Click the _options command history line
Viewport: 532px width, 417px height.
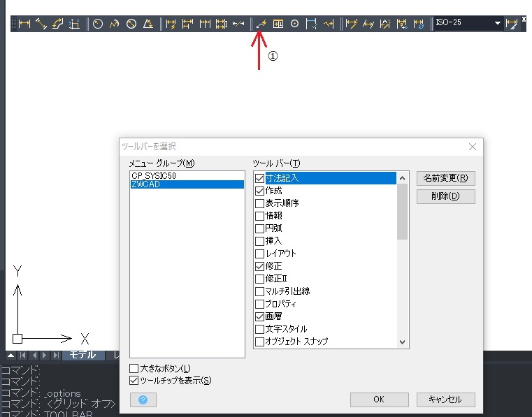point(41,393)
